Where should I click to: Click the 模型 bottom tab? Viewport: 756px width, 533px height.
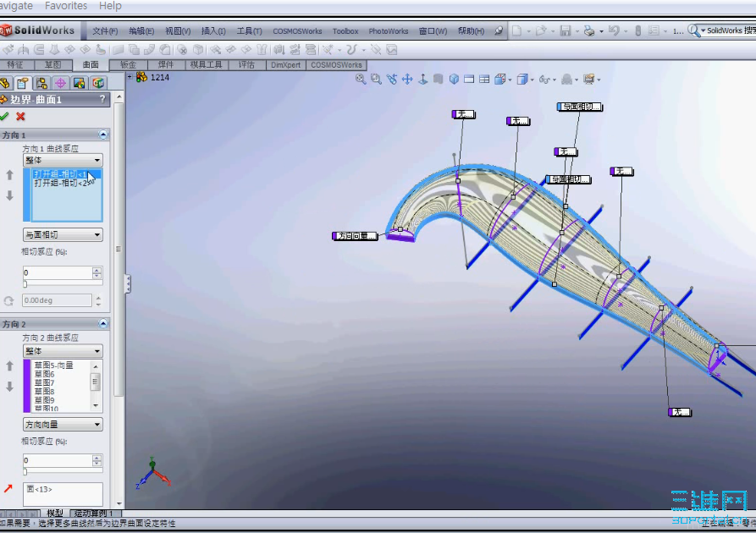pyautogui.click(x=55, y=514)
